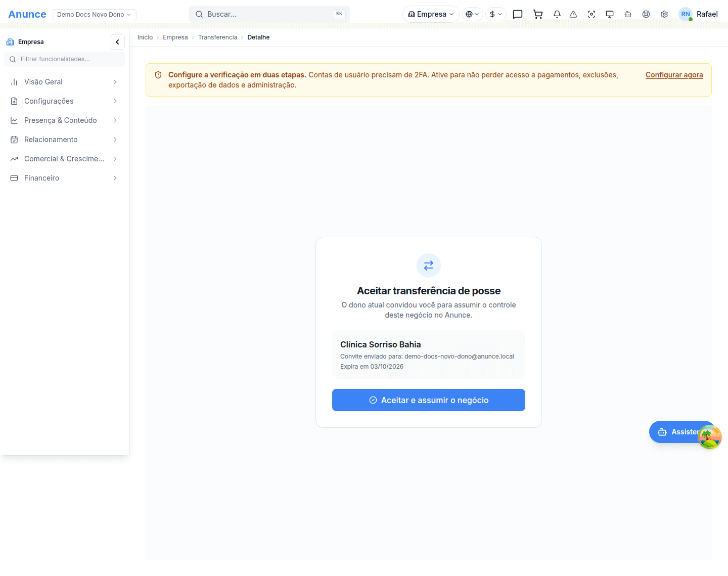Viewport: 728px width, 576px height.
Task: Click Aceitar e assumir o negócio button
Action: pyautogui.click(x=429, y=400)
